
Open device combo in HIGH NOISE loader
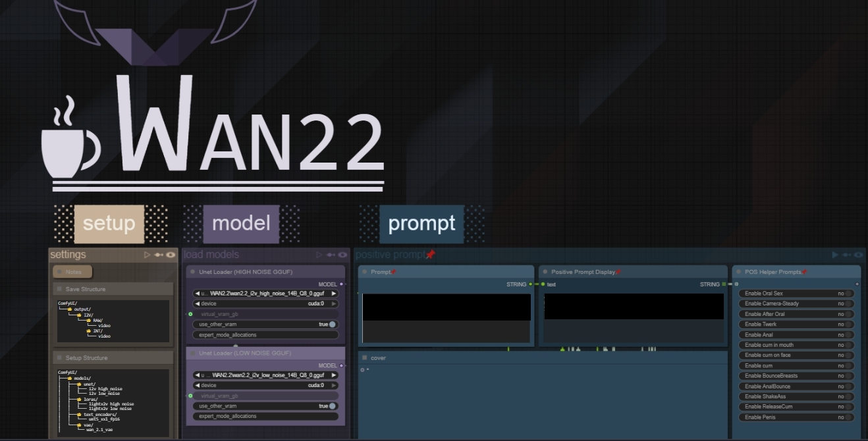click(x=265, y=303)
